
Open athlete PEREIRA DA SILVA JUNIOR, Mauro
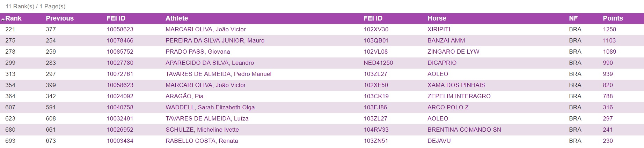click(215, 41)
